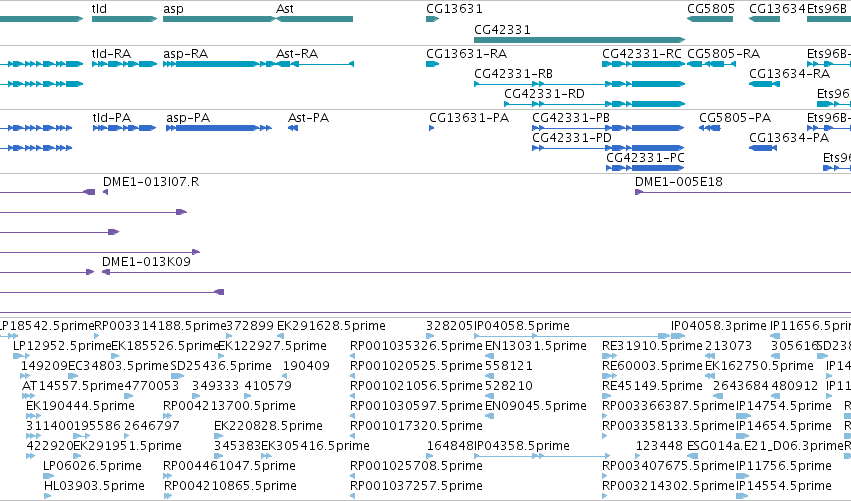Select the SD25436.5prime EST label
The height and width of the screenshot is (501, 851).
(x=221, y=366)
